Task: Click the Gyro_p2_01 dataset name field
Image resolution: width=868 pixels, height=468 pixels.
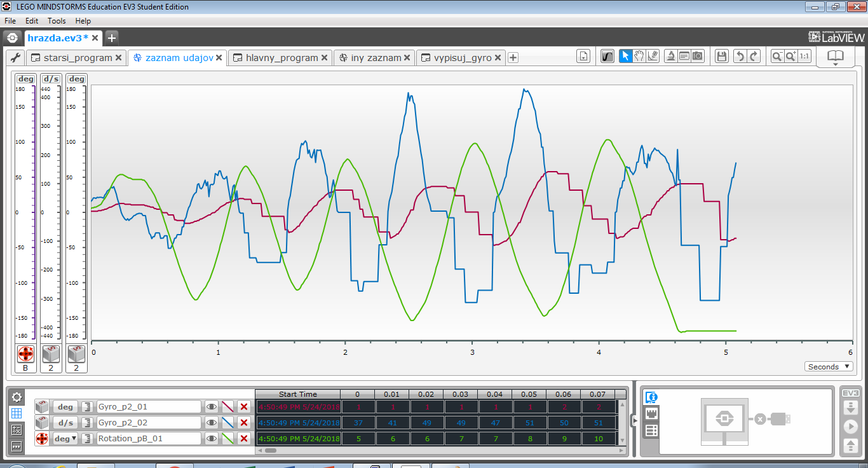Action: coord(148,407)
